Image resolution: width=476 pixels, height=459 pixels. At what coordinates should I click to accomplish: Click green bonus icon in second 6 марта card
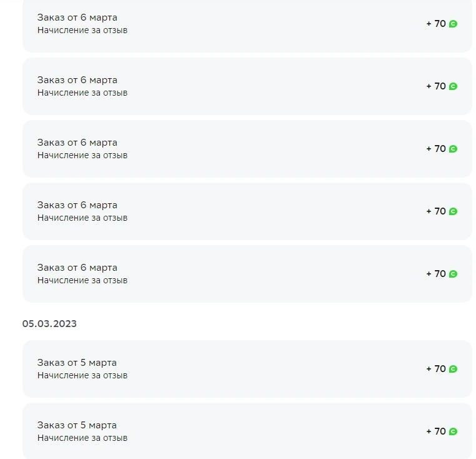click(x=453, y=86)
